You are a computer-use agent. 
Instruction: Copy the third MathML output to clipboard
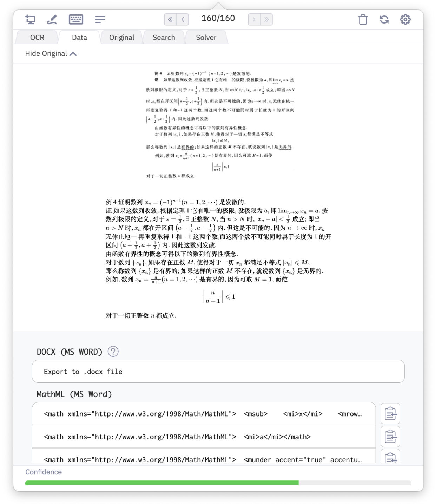(x=390, y=459)
